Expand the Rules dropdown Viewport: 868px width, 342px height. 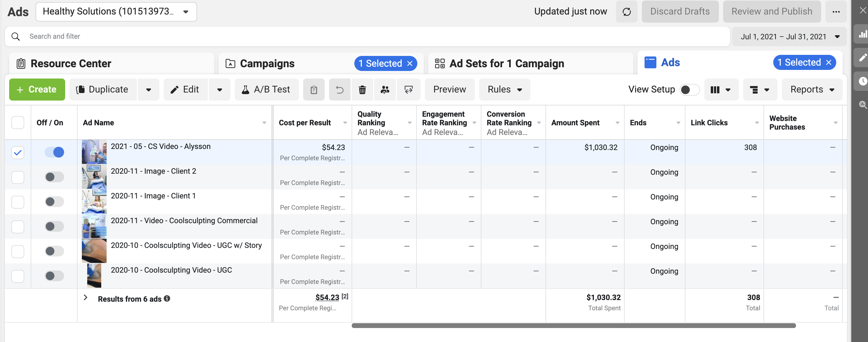[x=505, y=90]
